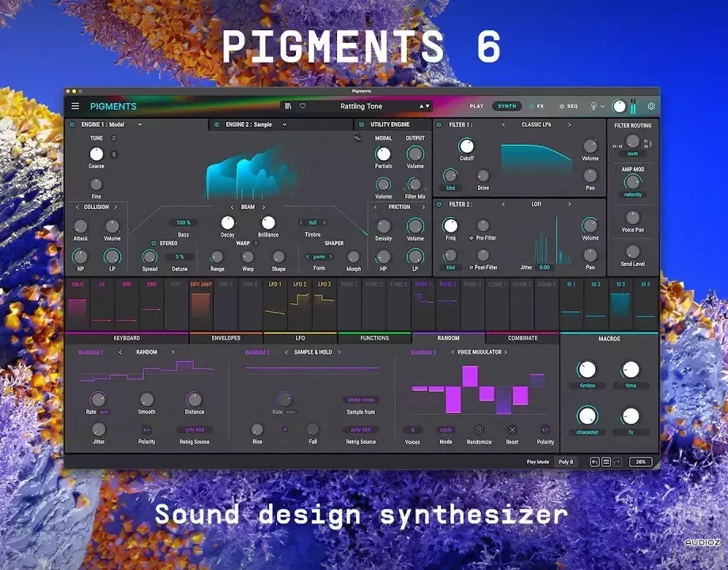Open Play Mode Poly 8 dropdown

[566, 462]
